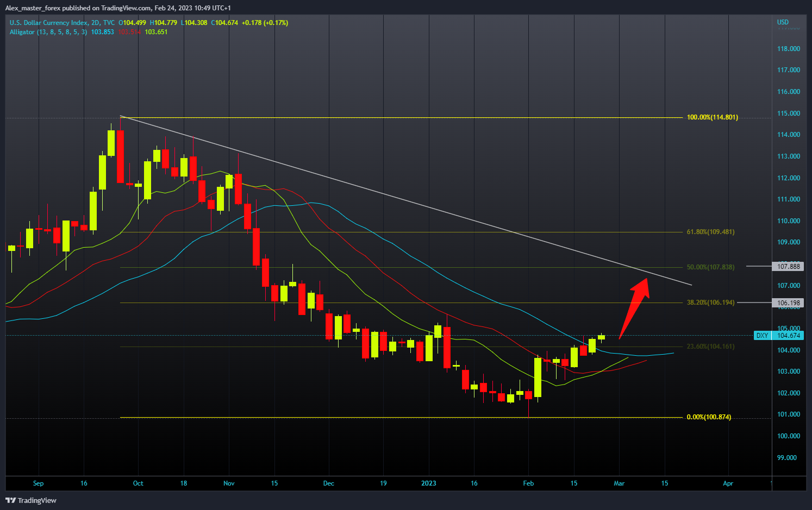Select the 100.00%(114.801) Fibonacci label

click(713, 117)
